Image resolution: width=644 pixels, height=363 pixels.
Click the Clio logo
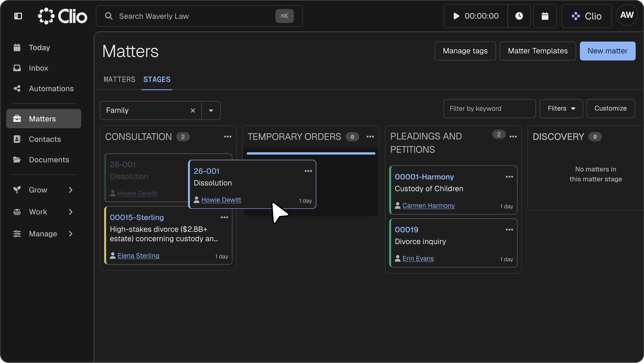click(63, 16)
